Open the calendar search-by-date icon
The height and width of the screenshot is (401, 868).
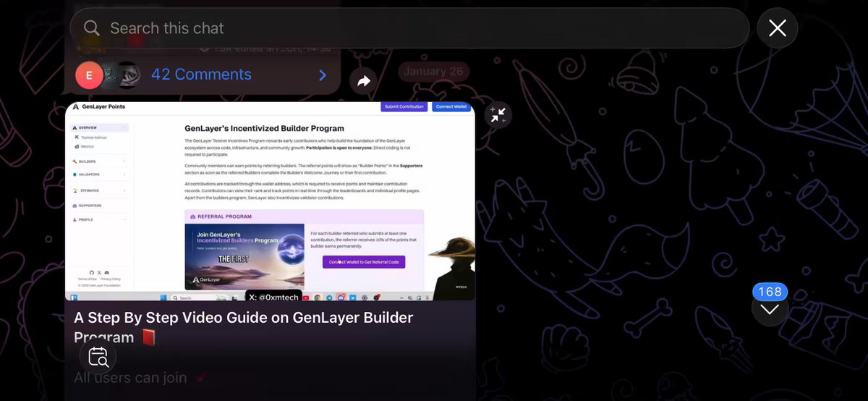(x=98, y=357)
